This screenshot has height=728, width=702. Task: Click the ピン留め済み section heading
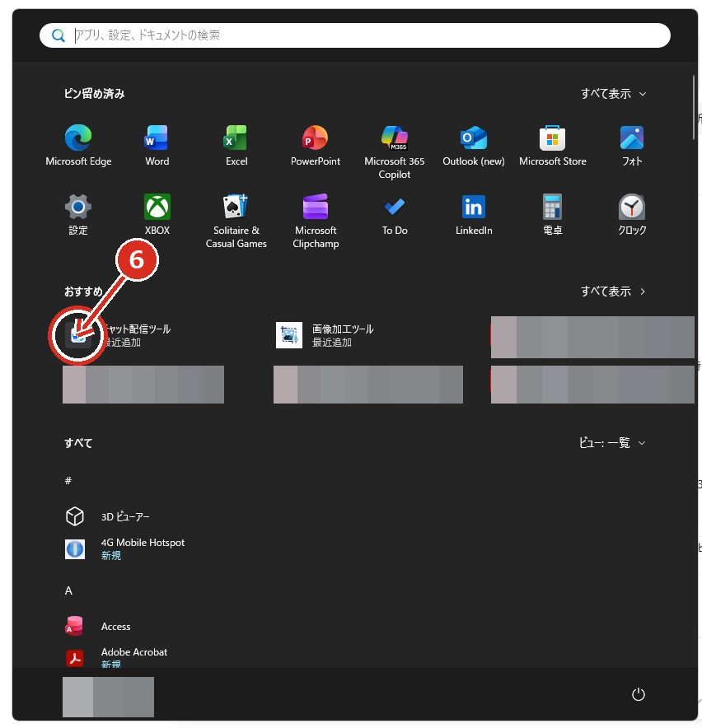pos(94,94)
